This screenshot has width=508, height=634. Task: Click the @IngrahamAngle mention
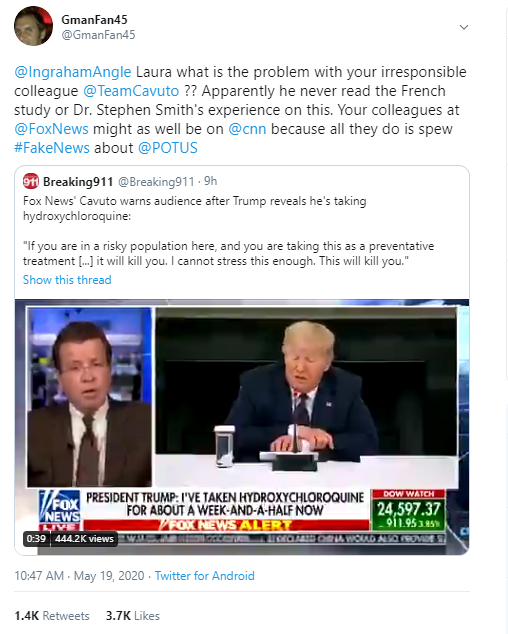[72, 72]
